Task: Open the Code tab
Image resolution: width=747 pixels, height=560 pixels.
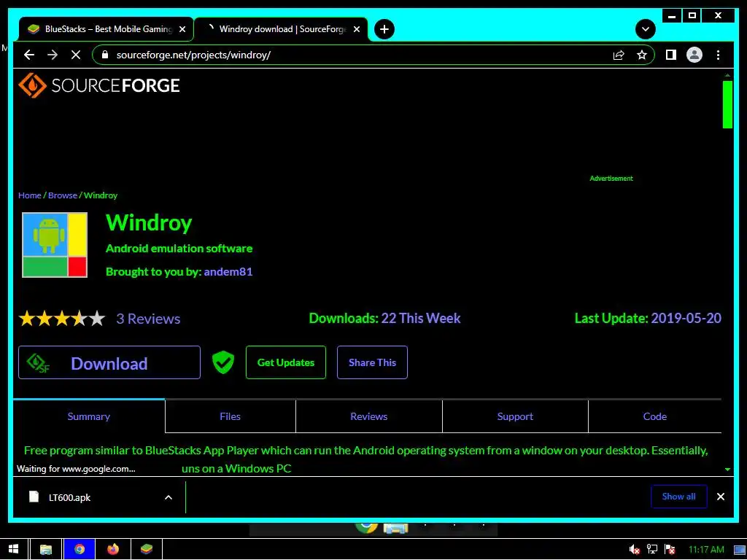Action: [x=654, y=416]
